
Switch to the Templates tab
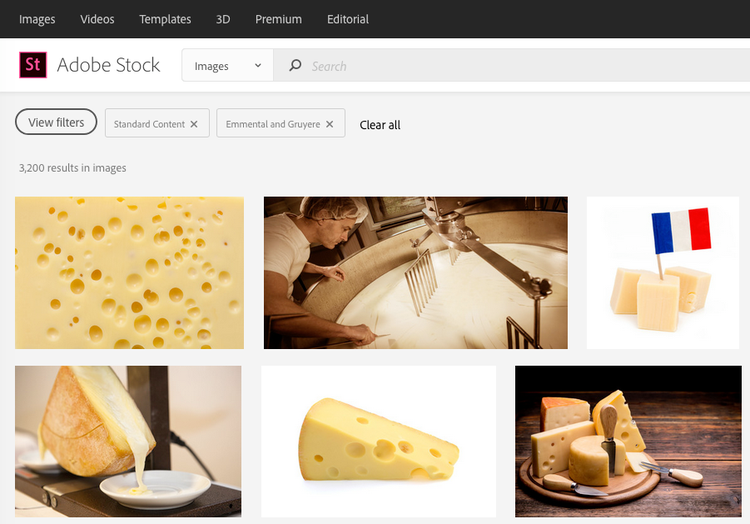[x=165, y=19]
